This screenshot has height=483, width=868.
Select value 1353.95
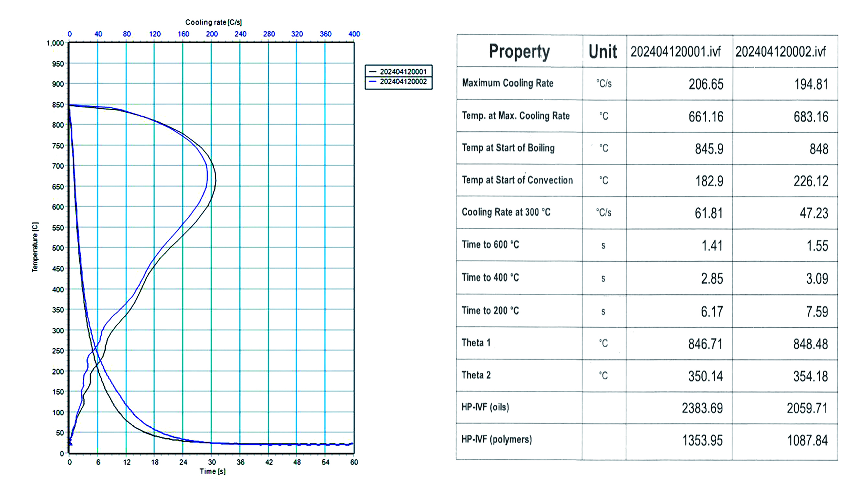(703, 441)
